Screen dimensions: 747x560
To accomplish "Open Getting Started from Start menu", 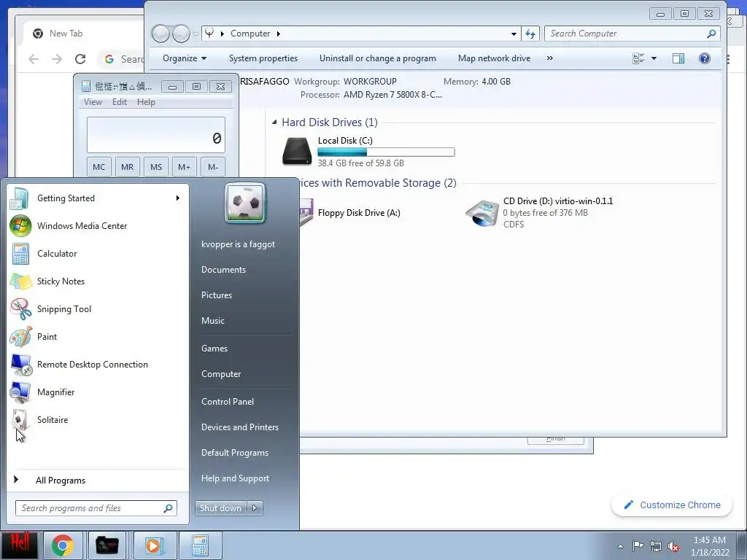I will 98,198.
